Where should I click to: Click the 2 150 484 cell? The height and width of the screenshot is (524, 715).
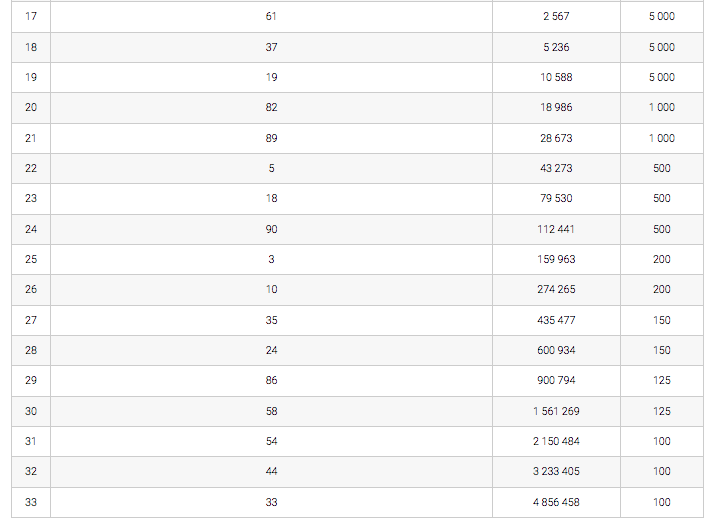(x=556, y=441)
